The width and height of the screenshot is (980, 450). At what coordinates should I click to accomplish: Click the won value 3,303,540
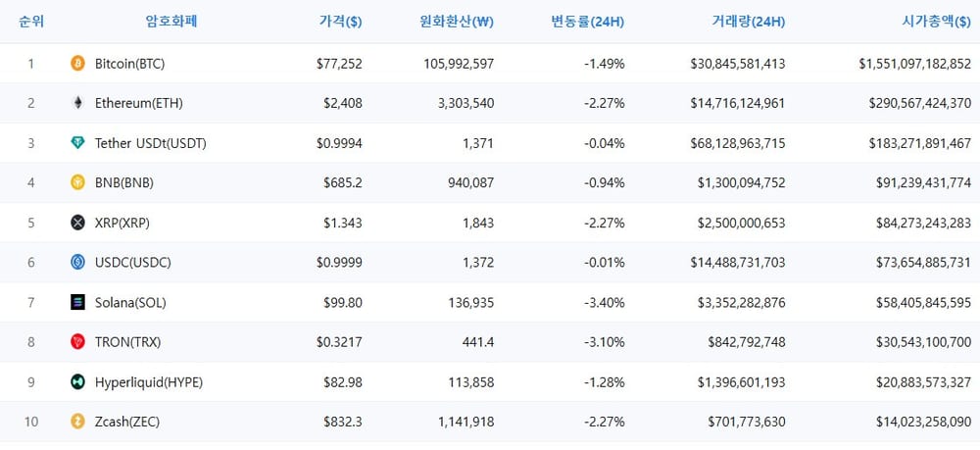[x=465, y=103]
